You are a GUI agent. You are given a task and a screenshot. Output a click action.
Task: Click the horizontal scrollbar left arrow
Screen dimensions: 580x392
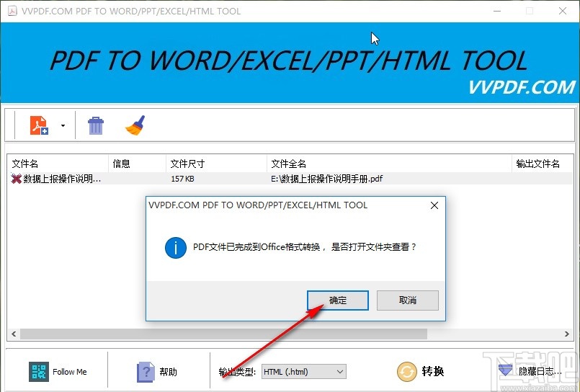[x=14, y=334]
